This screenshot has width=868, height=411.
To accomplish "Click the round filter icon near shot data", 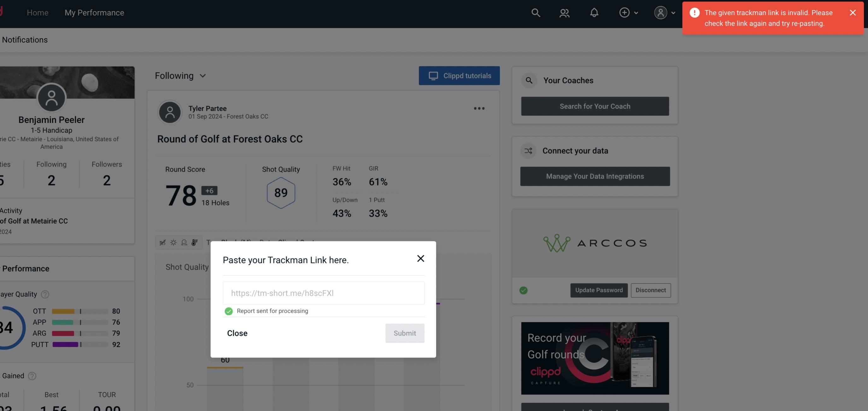I will click(184, 242).
